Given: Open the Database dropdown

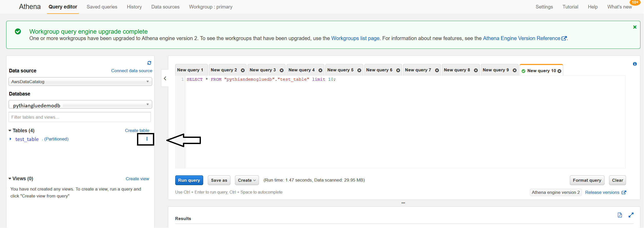Looking at the screenshot, I should (x=80, y=105).
